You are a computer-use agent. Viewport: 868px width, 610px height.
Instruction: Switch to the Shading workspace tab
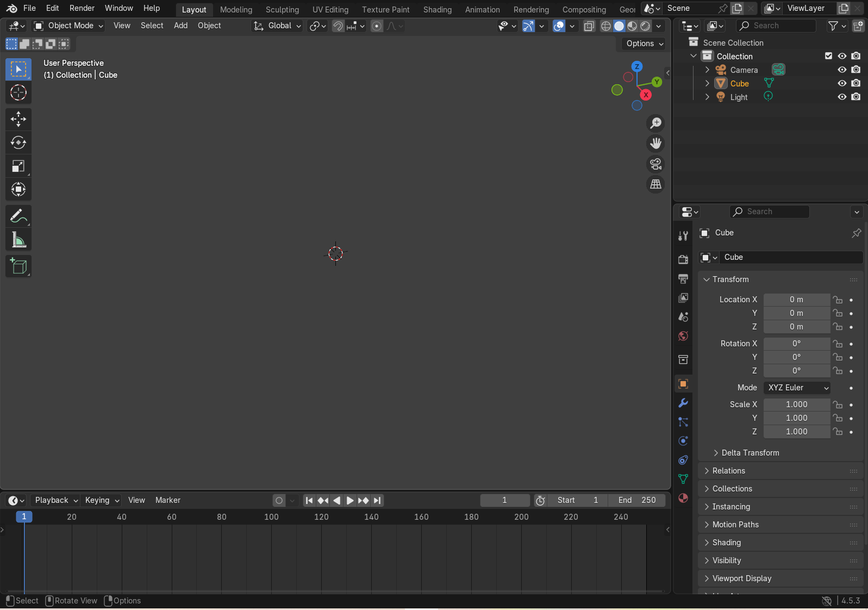438,10
